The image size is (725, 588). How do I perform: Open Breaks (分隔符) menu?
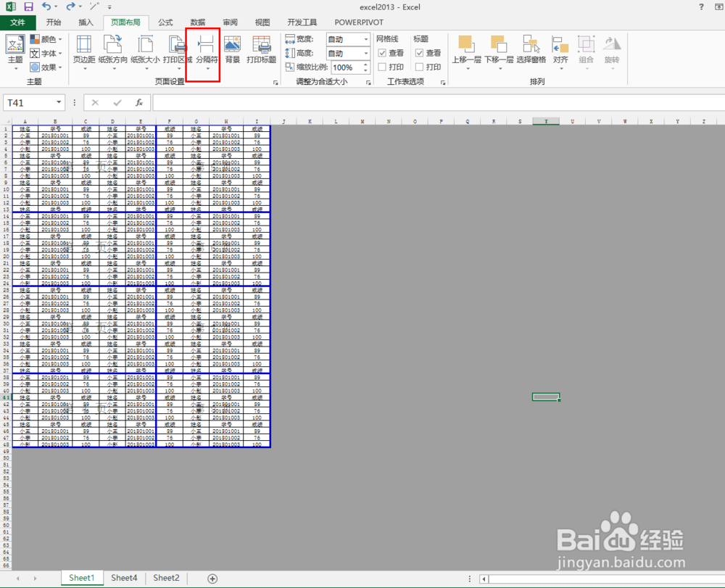[x=207, y=53]
